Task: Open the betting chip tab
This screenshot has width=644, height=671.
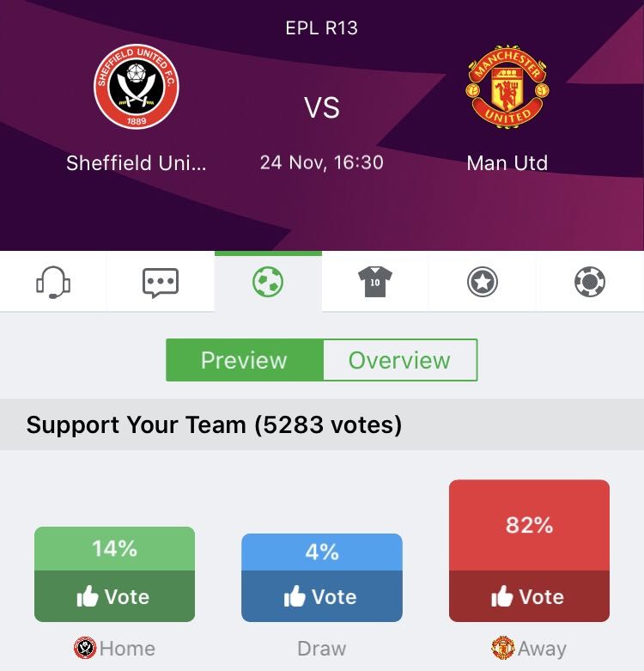Action: coord(590,282)
